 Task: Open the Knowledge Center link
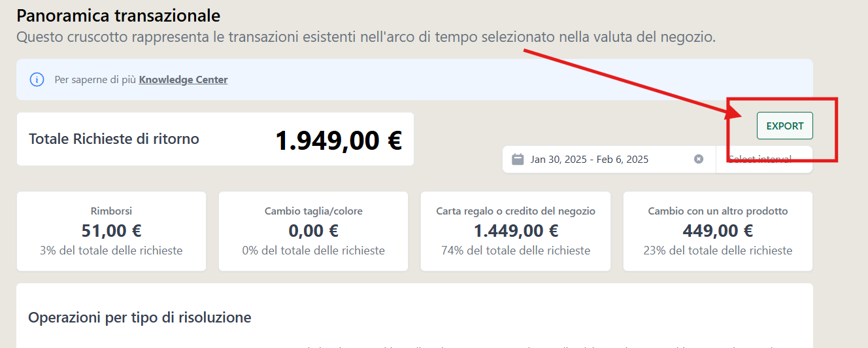click(x=184, y=80)
